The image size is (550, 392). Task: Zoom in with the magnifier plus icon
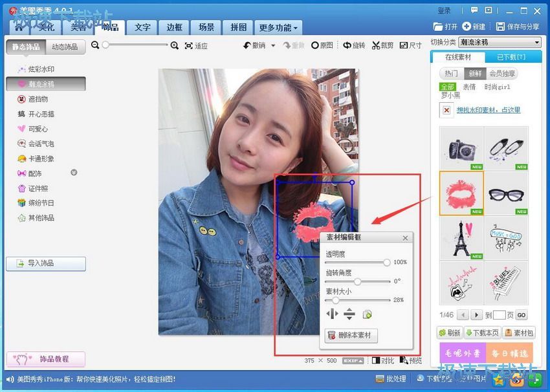pos(174,45)
